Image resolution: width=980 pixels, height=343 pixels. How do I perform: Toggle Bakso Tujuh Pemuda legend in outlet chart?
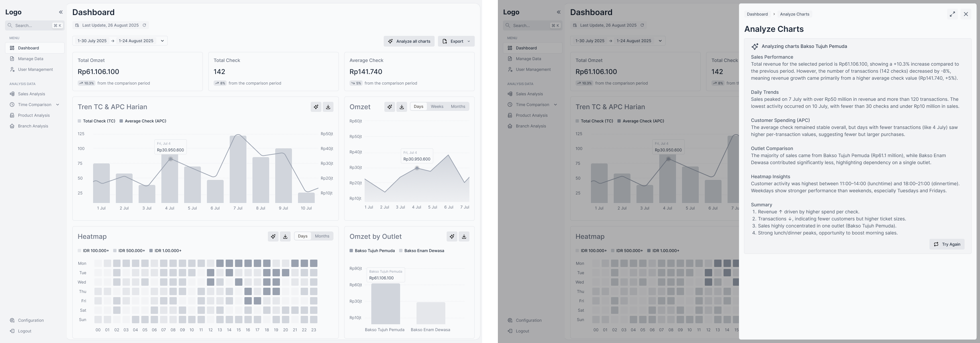point(372,251)
